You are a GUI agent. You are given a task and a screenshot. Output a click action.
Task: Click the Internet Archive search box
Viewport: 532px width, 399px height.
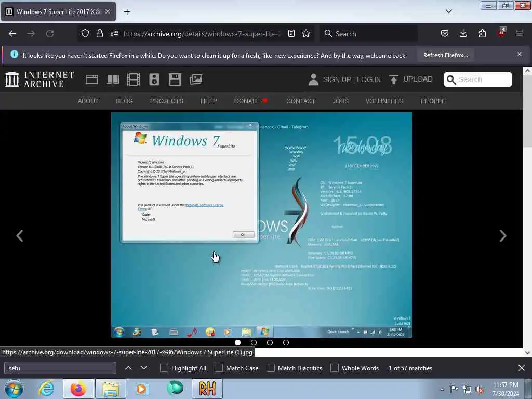tap(478, 79)
